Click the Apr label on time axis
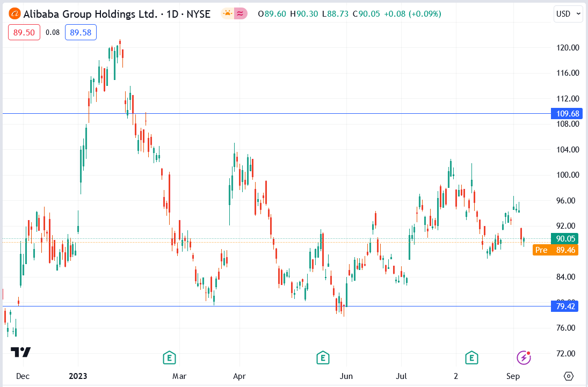 coord(239,376)
